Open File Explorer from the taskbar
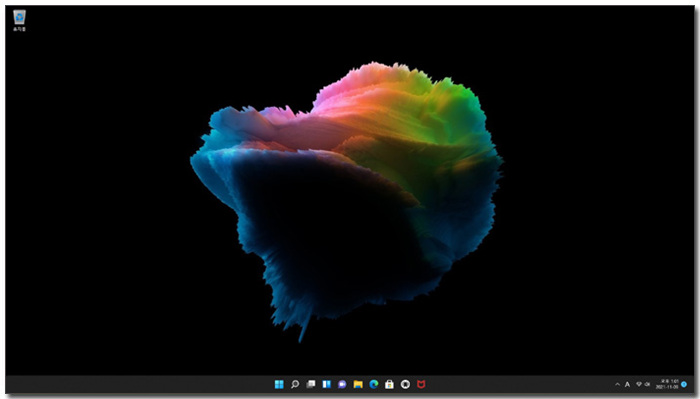 (x=358, y=384)
